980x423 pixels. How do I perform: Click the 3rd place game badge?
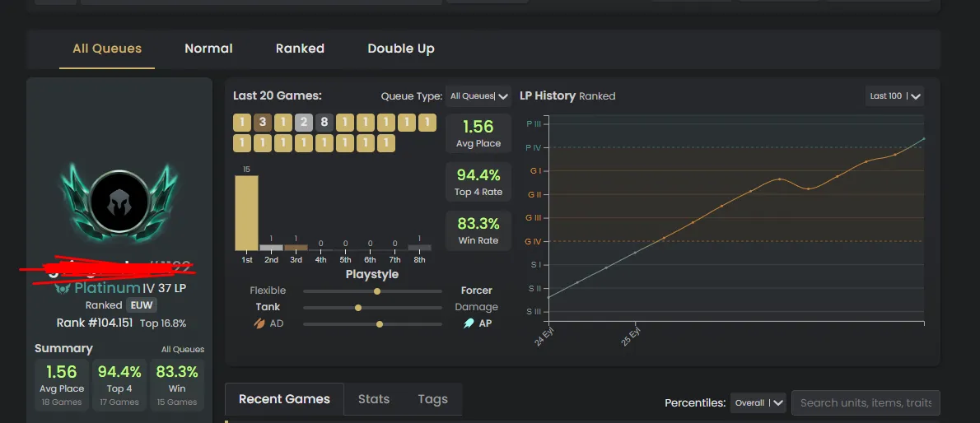[263, 123]
